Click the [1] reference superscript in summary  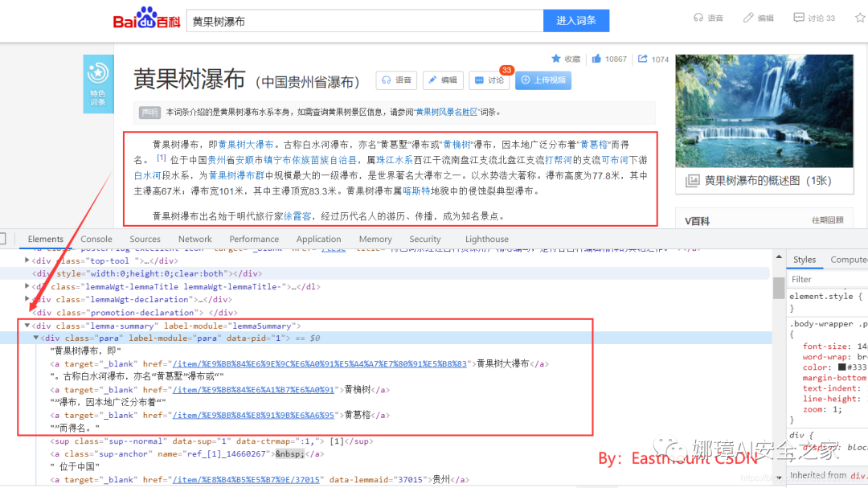point(161,158)
